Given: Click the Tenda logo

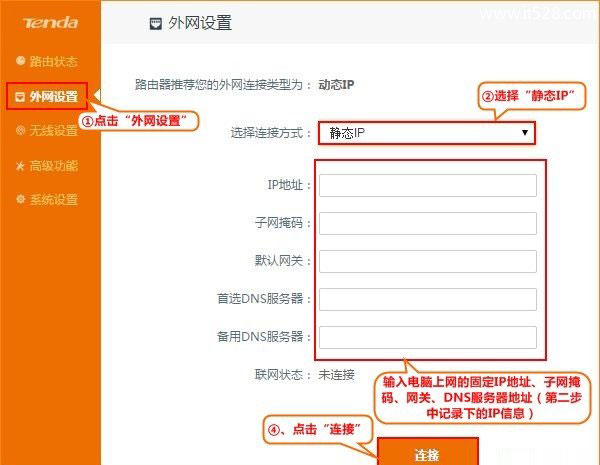Looking at the screenshot, I should pos(51,23).
